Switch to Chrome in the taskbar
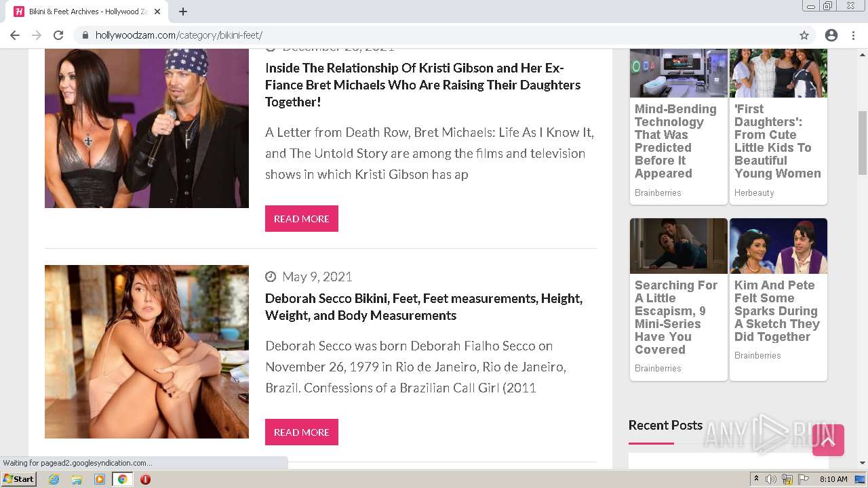Viewport: 868px width, 488px height. point(122,479)
